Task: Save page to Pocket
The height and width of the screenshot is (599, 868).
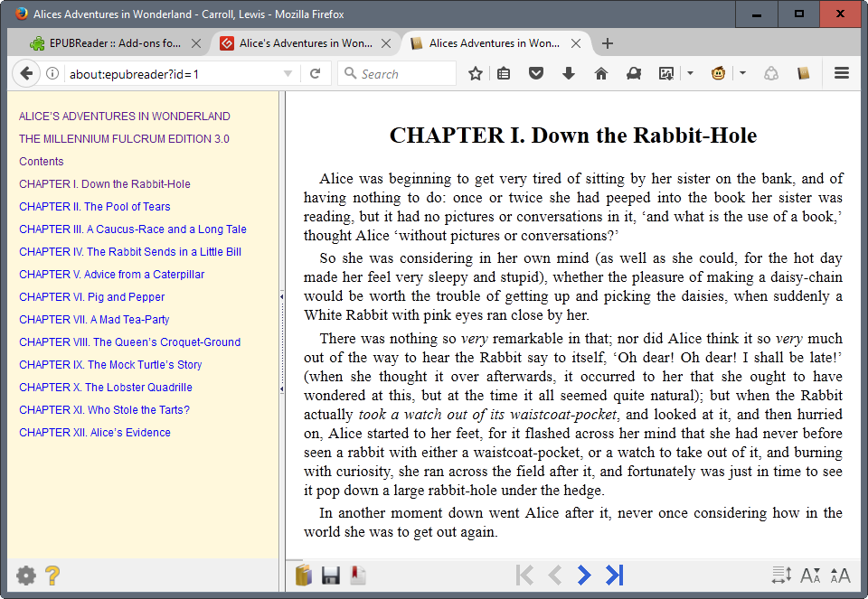Action: (x=536, y=73)
